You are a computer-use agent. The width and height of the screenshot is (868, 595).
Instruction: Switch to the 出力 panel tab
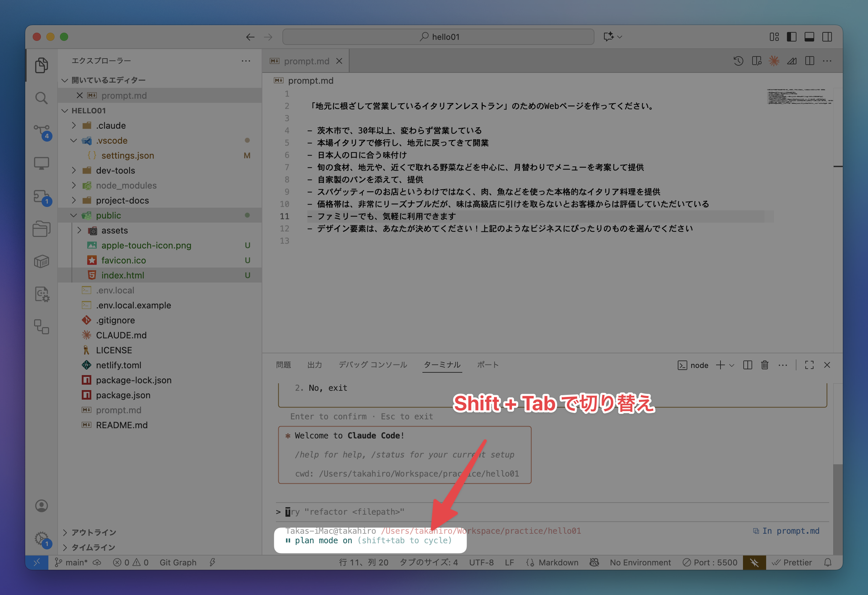[x=314, y=365]
